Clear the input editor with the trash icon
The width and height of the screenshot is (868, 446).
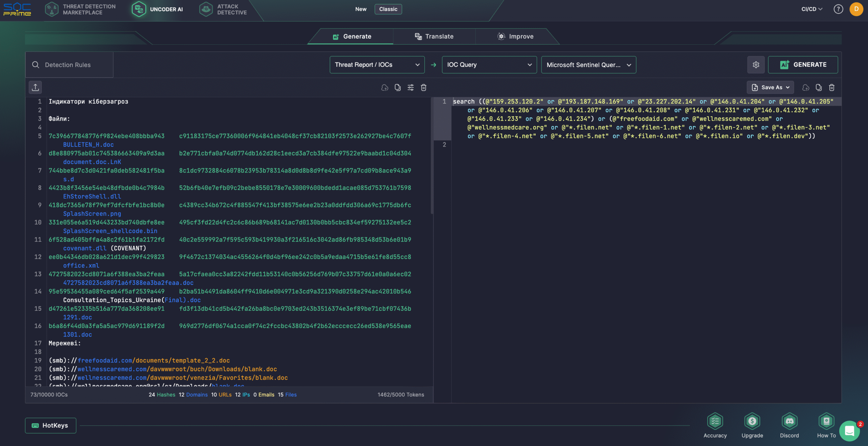tap(423, 88)
